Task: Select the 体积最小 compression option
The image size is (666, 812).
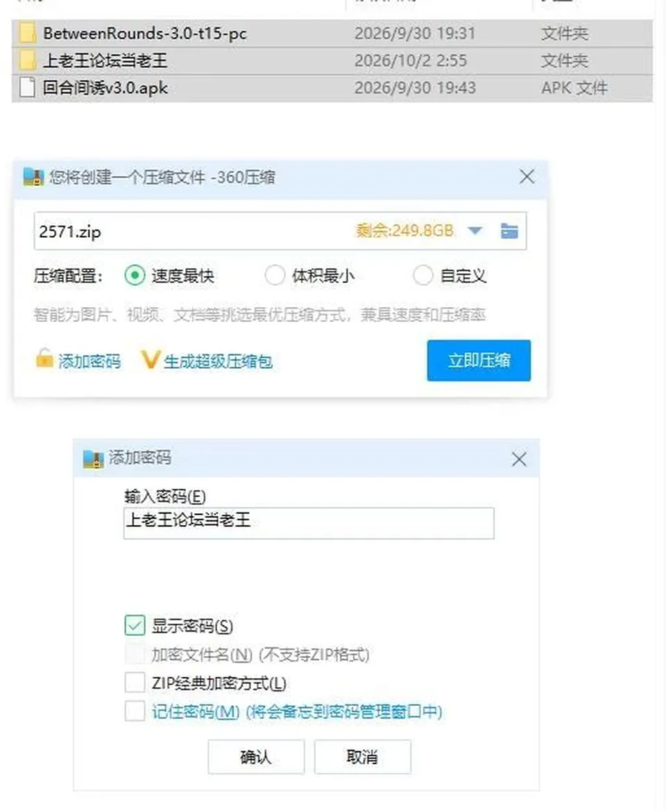Action: pos(275,275)
